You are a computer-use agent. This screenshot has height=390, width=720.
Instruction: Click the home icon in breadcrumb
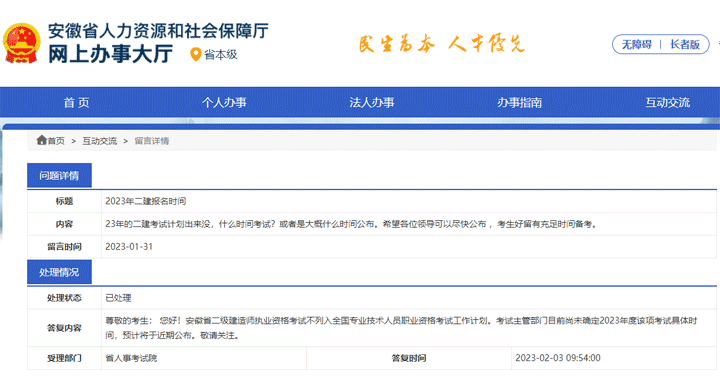point(41,140)
